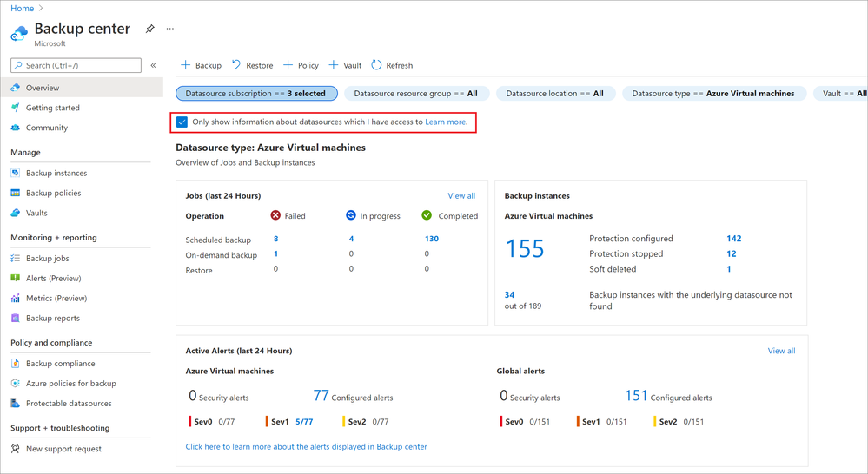Image resolution: width=868 pixels, height=474 pixels.
Task: Click the red failed status icon
Action: (275, 215)
